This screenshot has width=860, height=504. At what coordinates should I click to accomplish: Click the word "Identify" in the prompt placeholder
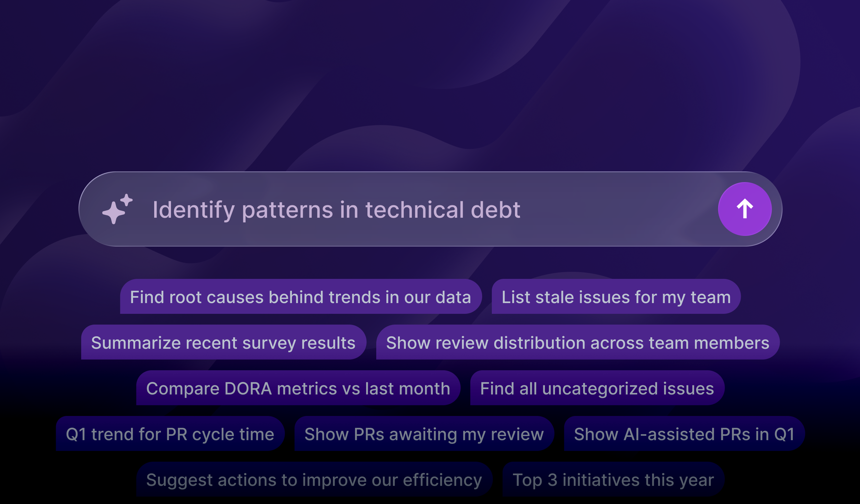(193, 210)
